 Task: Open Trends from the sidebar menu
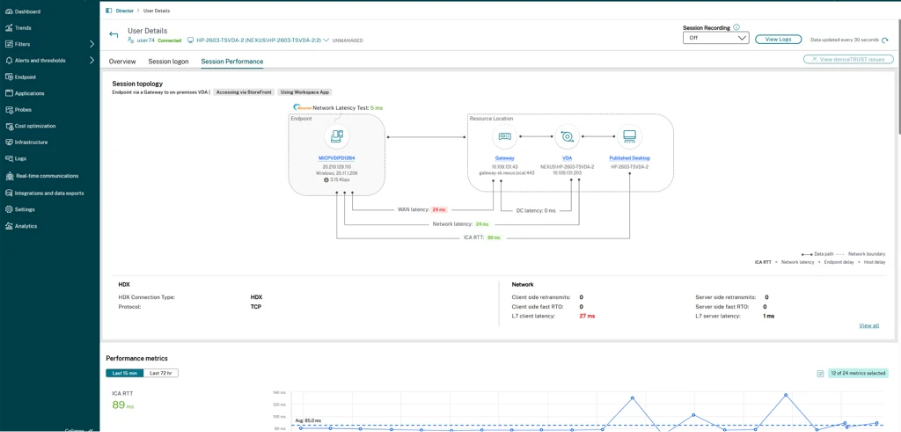pyautogui.click(x=23, y=28)
